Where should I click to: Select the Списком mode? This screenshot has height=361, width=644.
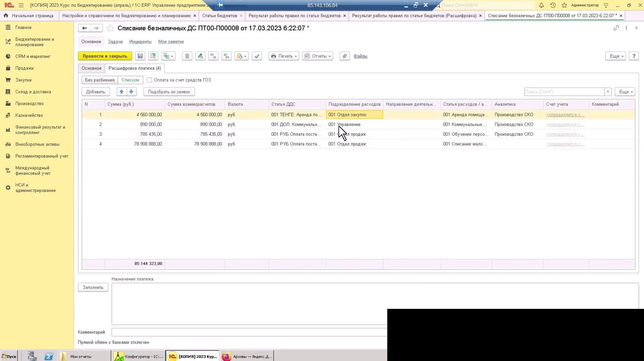[130, 80]
